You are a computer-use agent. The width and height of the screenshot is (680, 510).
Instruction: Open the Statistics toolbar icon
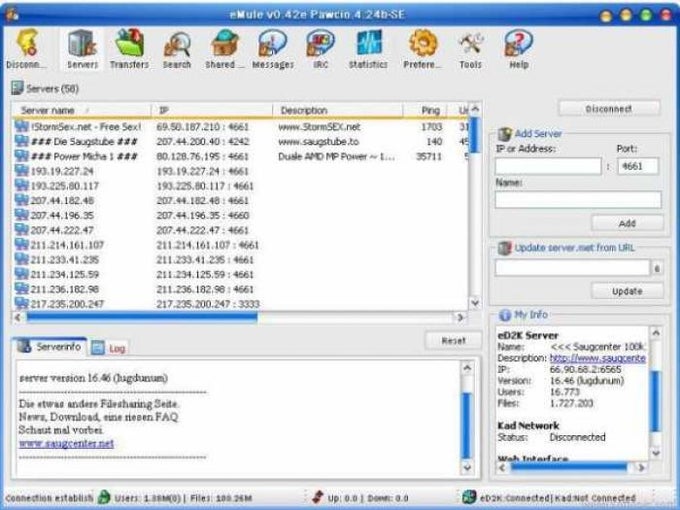click(x=369, y=43)
